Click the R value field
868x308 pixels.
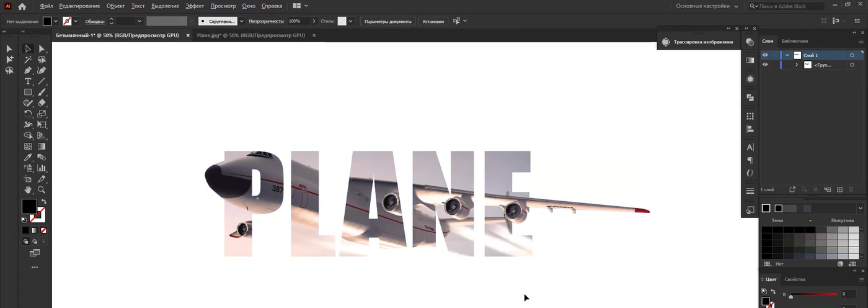coord(848,294)
